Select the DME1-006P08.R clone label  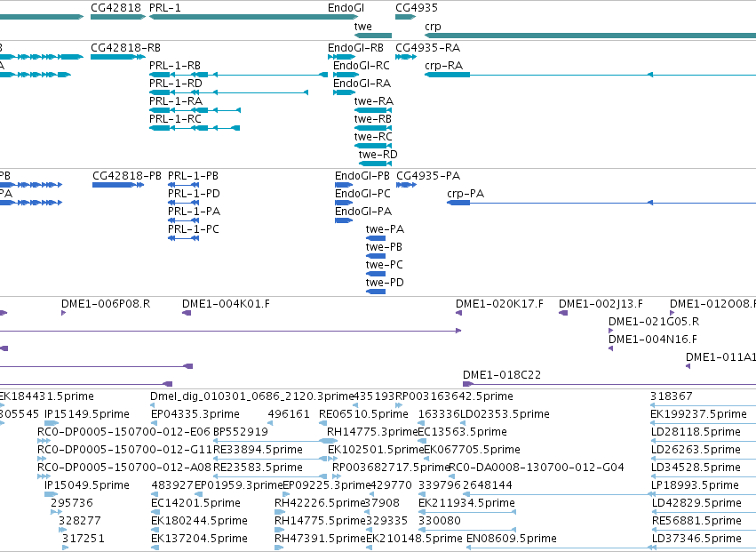106,305
